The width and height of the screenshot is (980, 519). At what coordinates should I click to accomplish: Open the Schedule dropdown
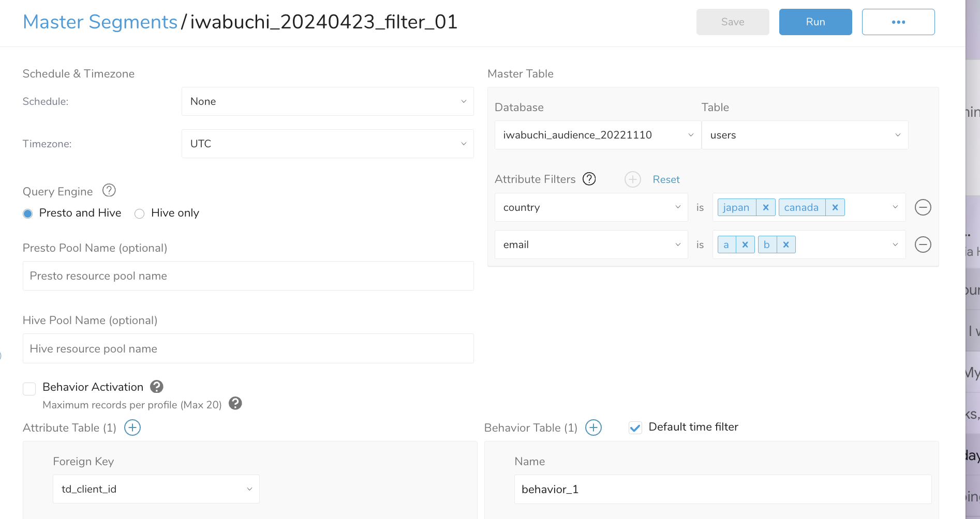(x=327, y=101)
